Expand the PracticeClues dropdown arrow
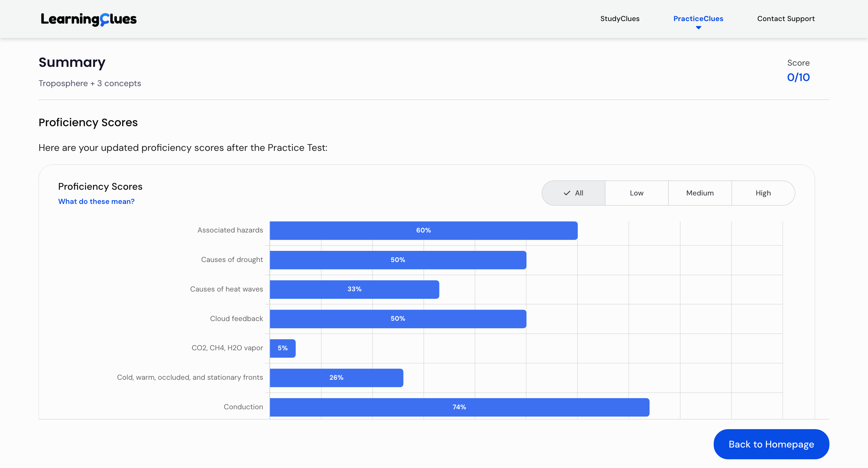This screenshot has height=468, width=868. 698,28
